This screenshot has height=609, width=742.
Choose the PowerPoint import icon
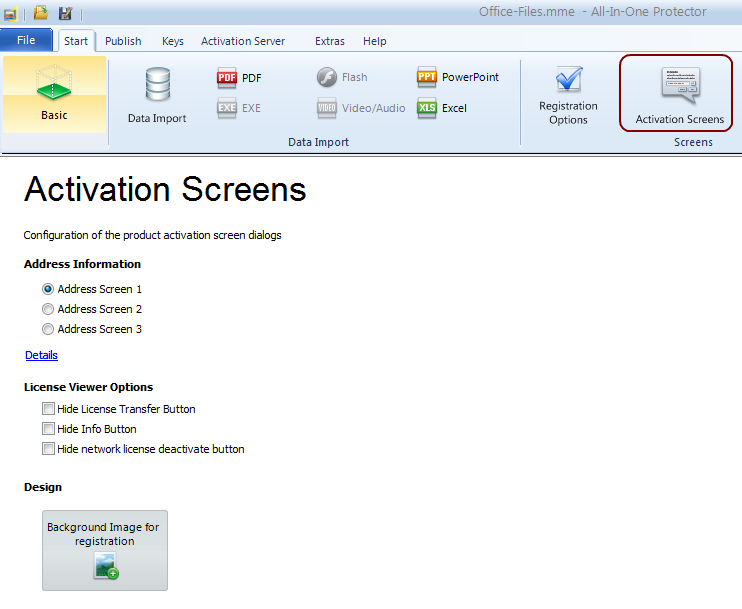pyautogui.click(x=427, y=77)
